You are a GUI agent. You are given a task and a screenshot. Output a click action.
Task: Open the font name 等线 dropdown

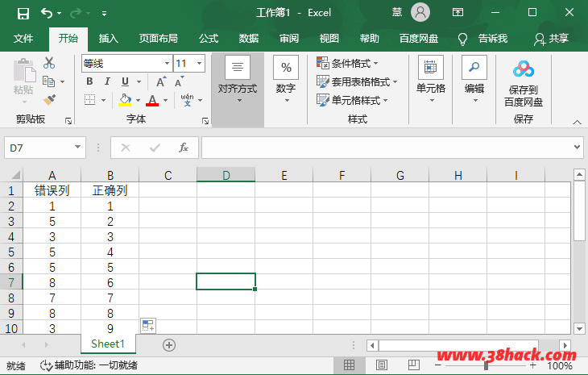pos(166,63)
